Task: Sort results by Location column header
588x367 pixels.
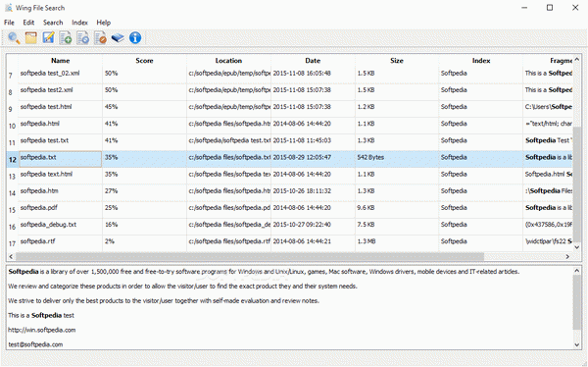Action: 228,61
